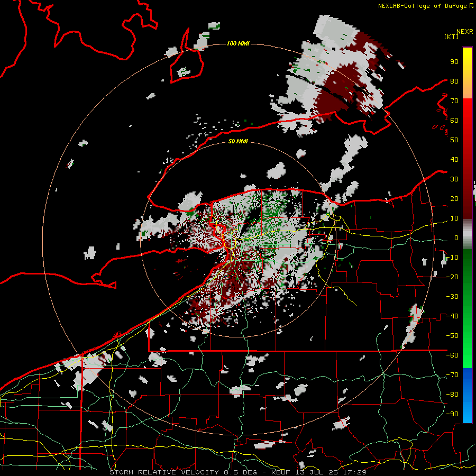Click the -20 value on velocity scale
Image resolution: width=476 pixels, height=476 pixels.
pyautogui.click(x=452, y=277)
